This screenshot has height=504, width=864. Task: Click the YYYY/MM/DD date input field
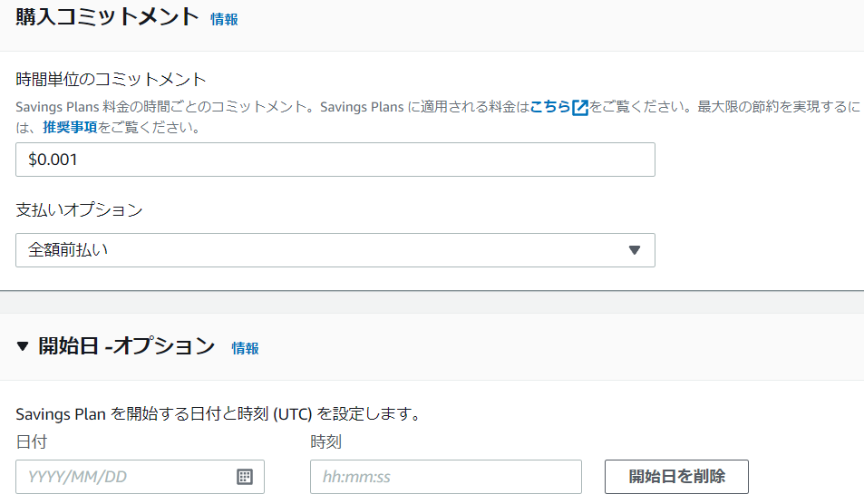coord(127,477)
